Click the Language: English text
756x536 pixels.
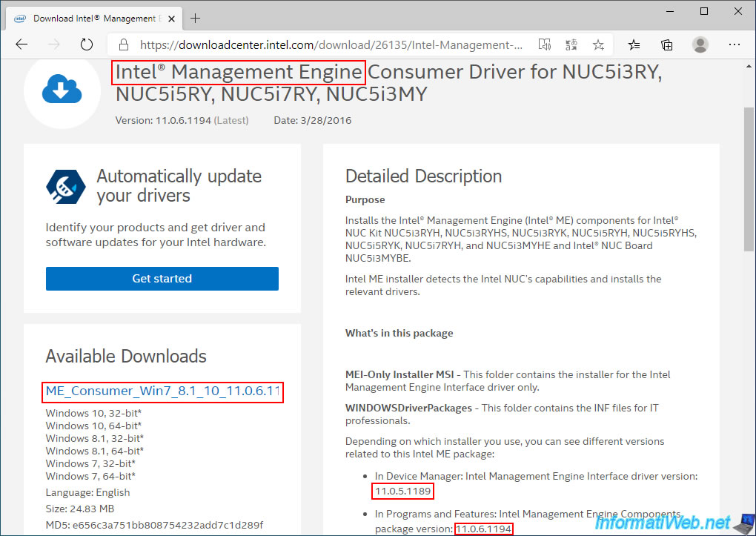point(87,492)
